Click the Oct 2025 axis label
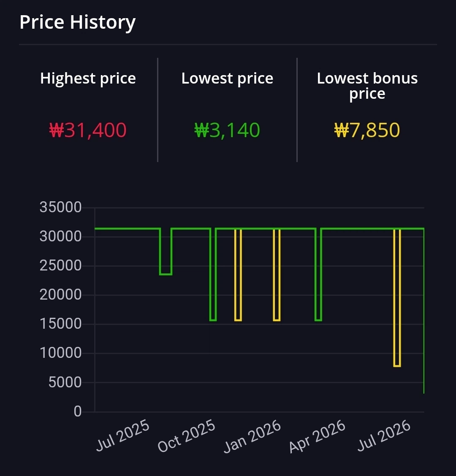Screen dimensions: 456x476 coord(187,436)
